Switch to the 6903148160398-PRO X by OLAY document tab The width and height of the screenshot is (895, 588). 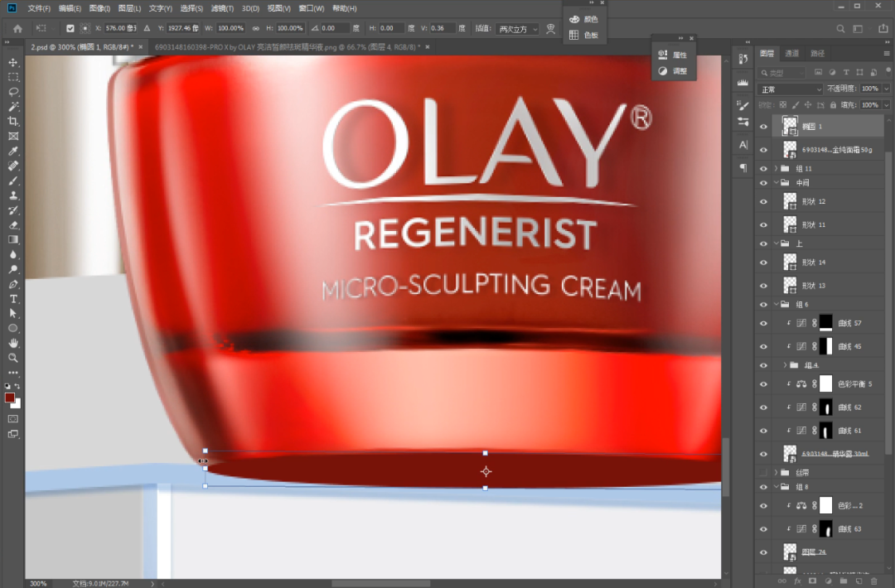(x=288, y=47)
